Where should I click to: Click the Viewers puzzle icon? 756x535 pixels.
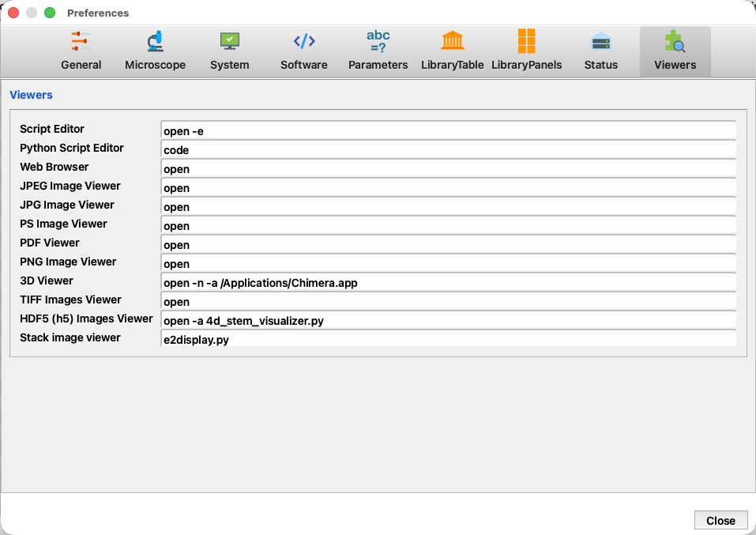click(675, 41)
